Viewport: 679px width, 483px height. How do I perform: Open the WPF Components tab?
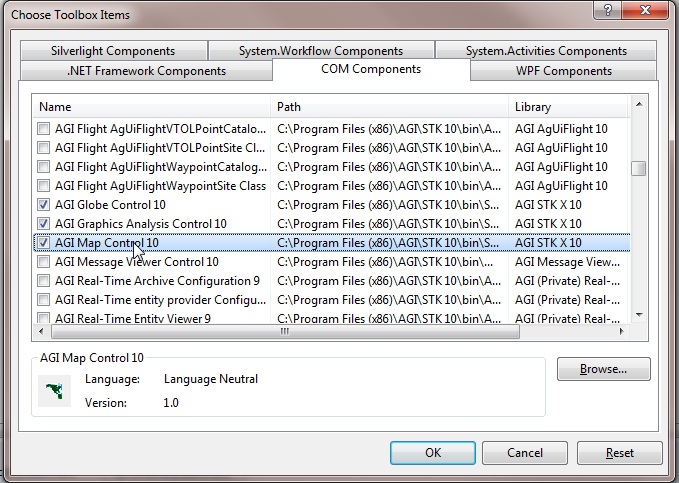pyautogui.click(x=563, y=71)
